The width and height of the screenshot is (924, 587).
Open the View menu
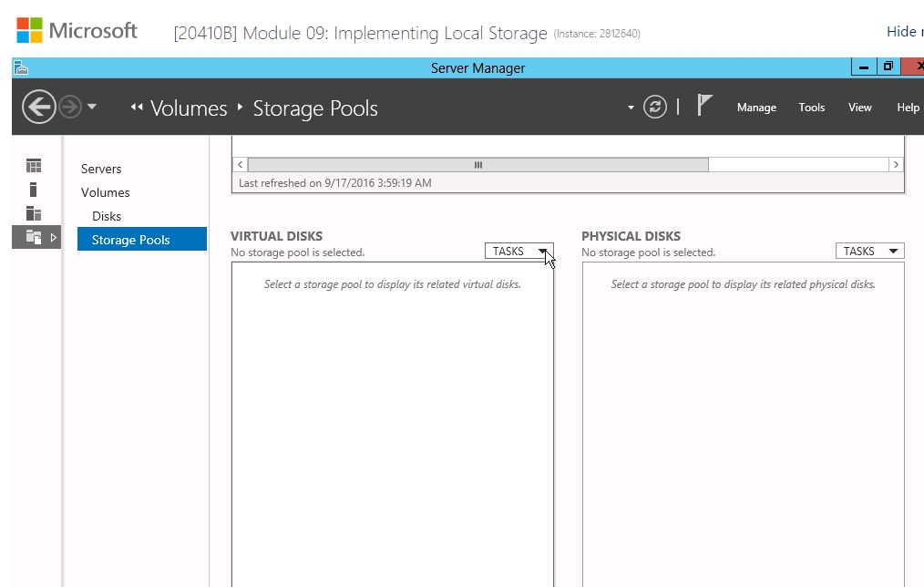click(x=860, y=108)
